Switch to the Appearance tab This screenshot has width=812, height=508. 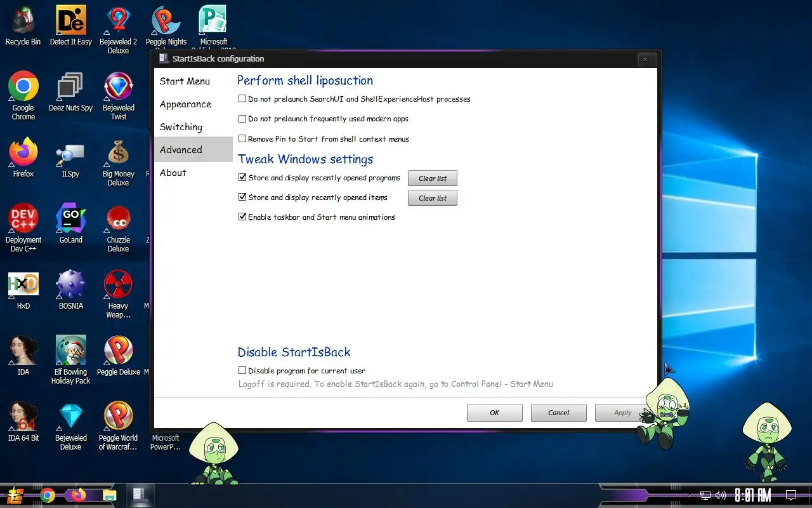click(x=193, y=104)
